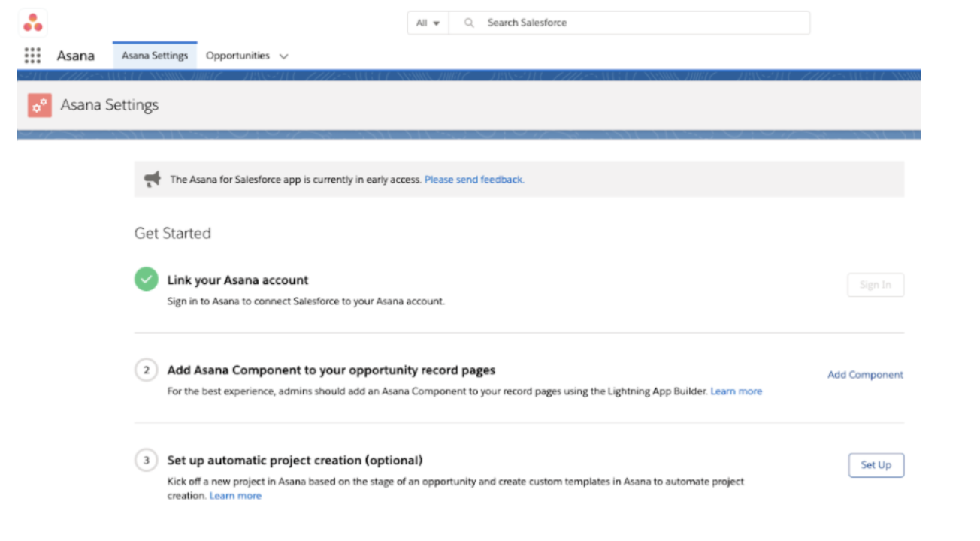The height and width of the screenshot is (541, 980).
Task: Expand the Opportunities tab chevron
Action: (283, 56)
